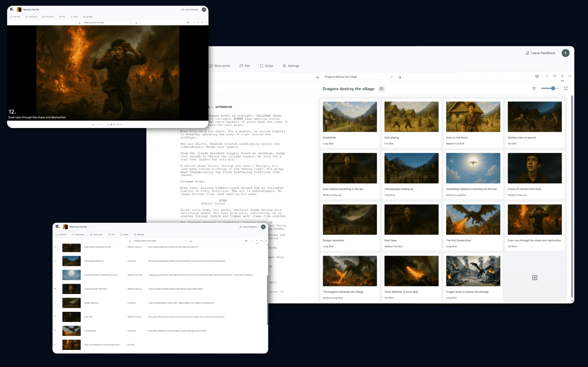The width and height of the screenshot is (588, 367).
Task: Switch to the row view layout icon
Action: (555, 76)
